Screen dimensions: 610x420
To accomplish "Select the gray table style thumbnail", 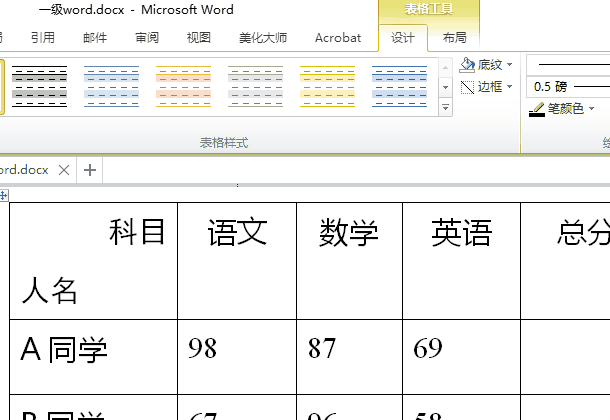I will coord(255,86).
